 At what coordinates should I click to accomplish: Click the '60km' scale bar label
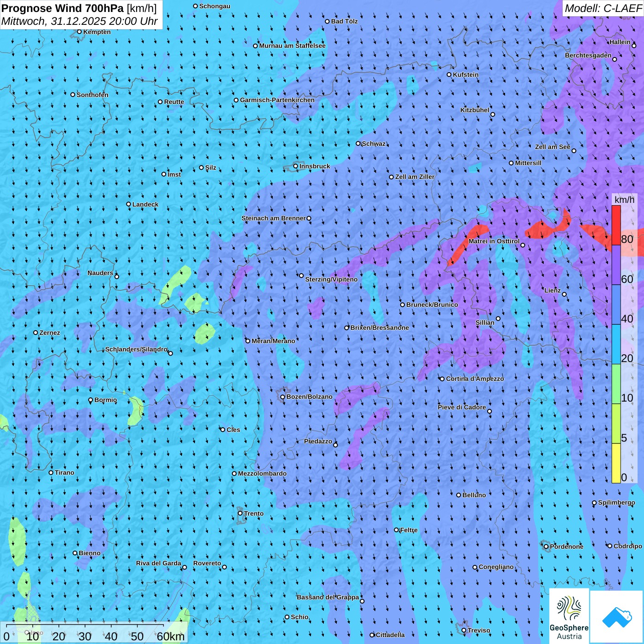pos(171,636)
